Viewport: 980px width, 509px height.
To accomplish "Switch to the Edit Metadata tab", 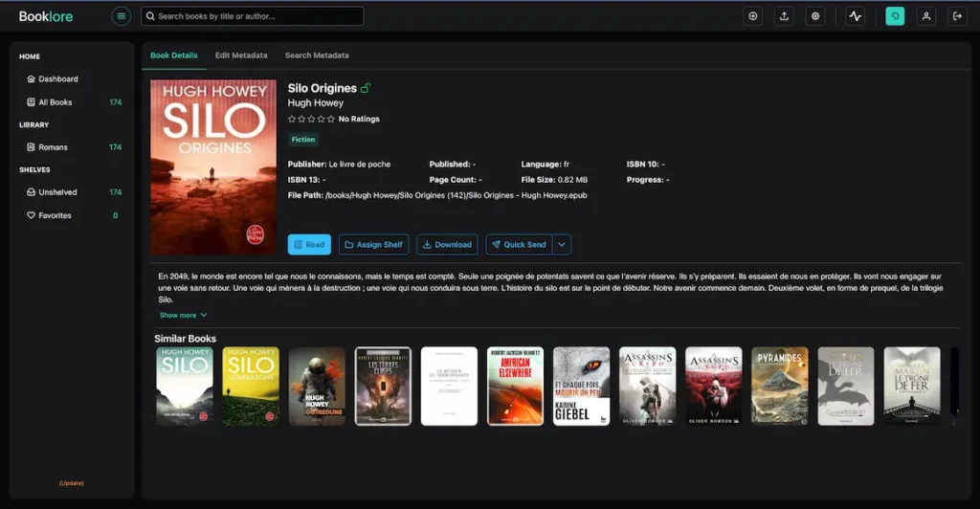I will [241, 55].
